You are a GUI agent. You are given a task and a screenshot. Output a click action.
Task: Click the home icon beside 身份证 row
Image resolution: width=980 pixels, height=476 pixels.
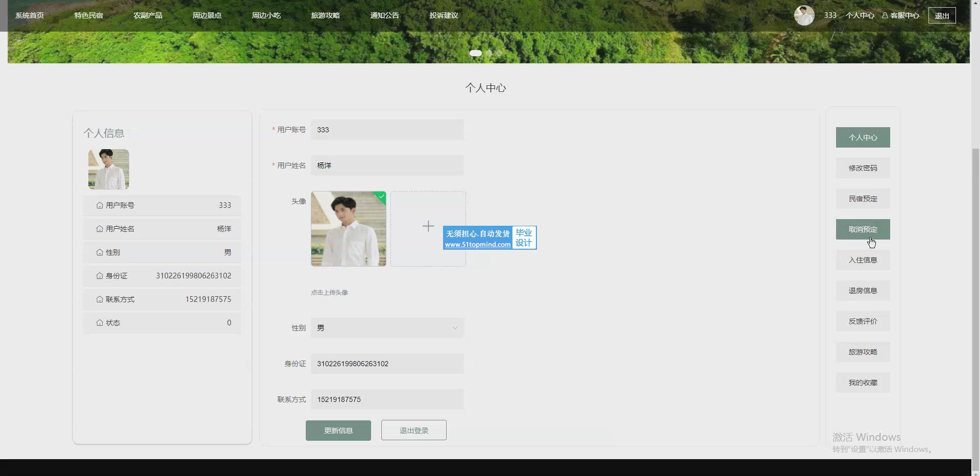tap(100, 276)
